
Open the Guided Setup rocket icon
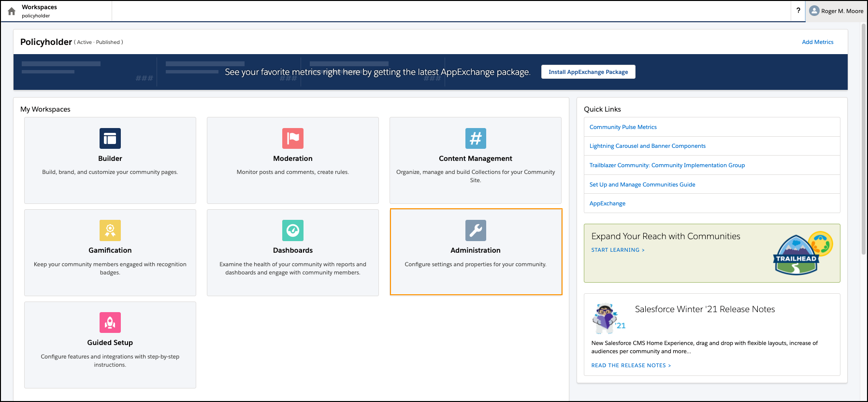[110, 322]
